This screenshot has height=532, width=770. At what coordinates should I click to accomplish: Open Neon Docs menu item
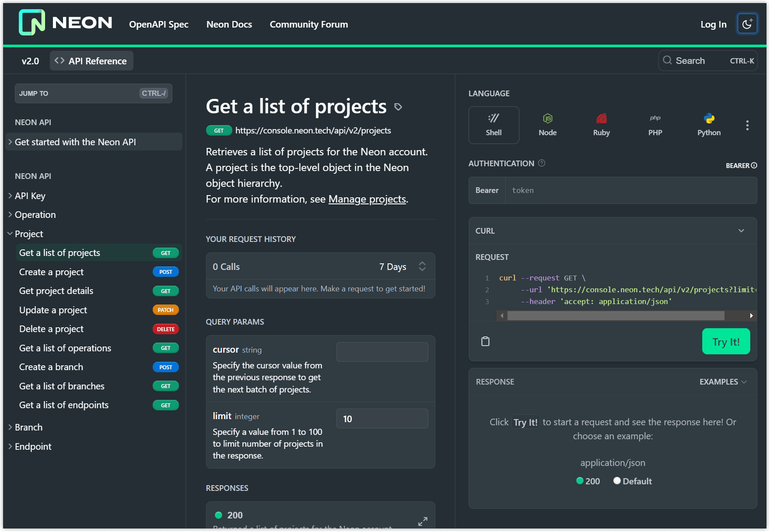click(x=229, y=24)
